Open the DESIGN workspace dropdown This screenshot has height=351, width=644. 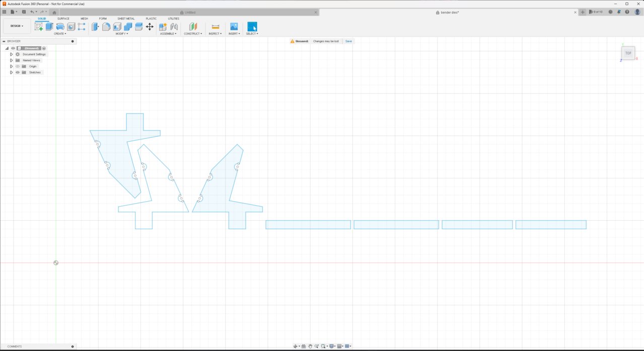point(17,26)
